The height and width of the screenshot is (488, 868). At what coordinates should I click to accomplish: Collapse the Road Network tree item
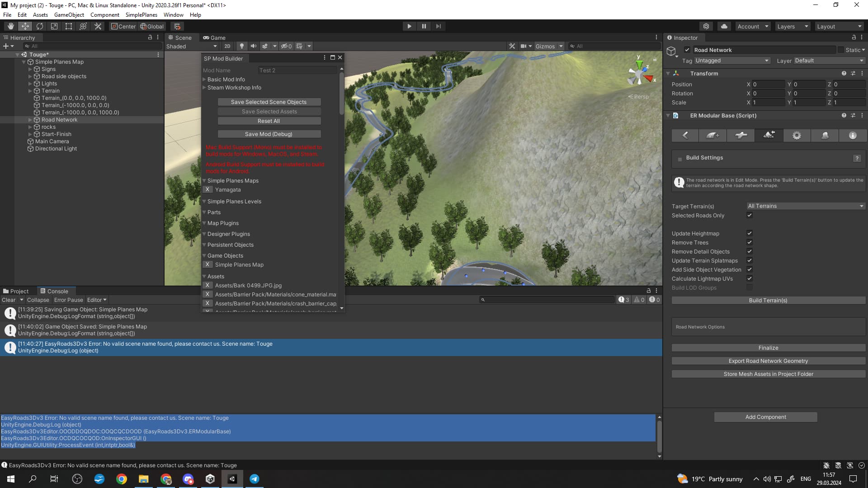tap(30, 120)
